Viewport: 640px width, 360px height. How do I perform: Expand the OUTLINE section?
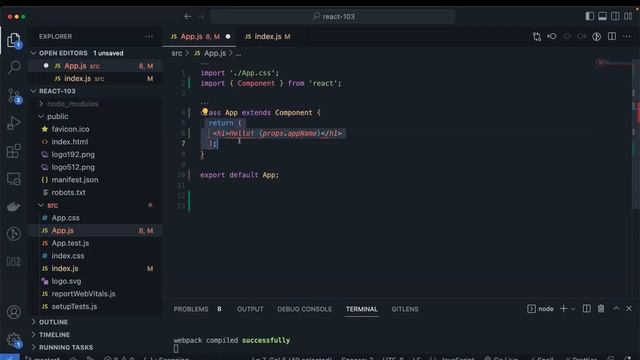tap(96, 322)
